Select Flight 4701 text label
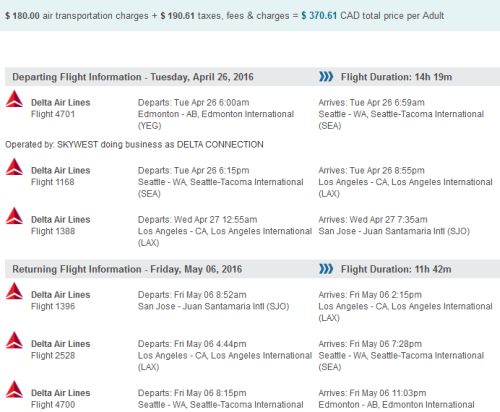500x412 pixels. pos(53,114)
